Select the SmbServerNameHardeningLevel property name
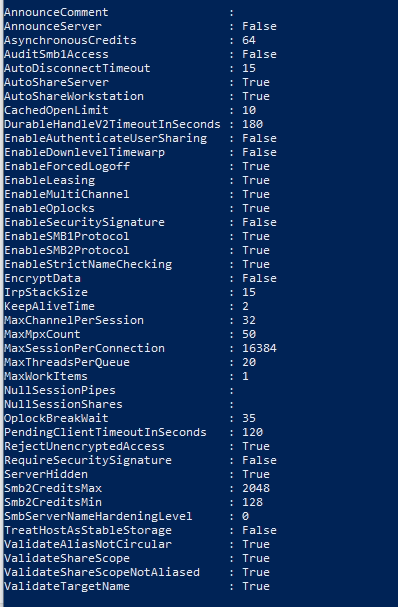This screenshot has height=607, width=398. click(x=98, y=516)
